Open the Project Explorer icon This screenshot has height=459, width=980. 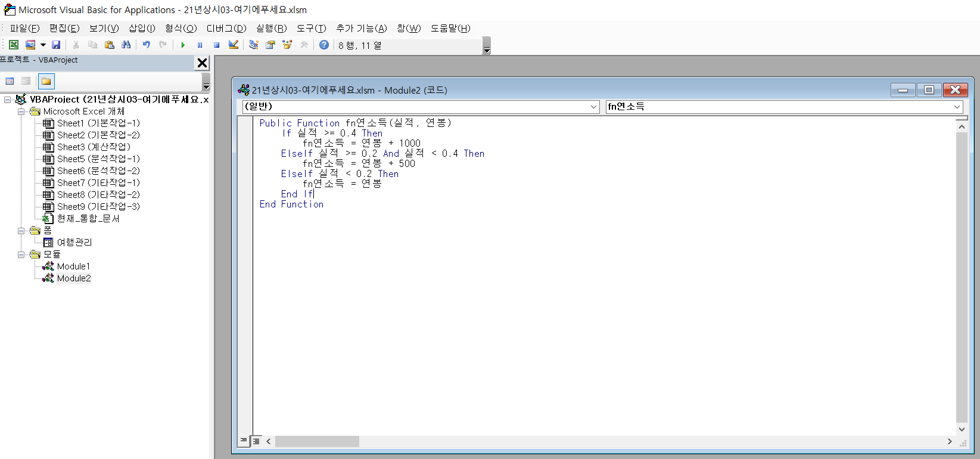click(254, 45)
